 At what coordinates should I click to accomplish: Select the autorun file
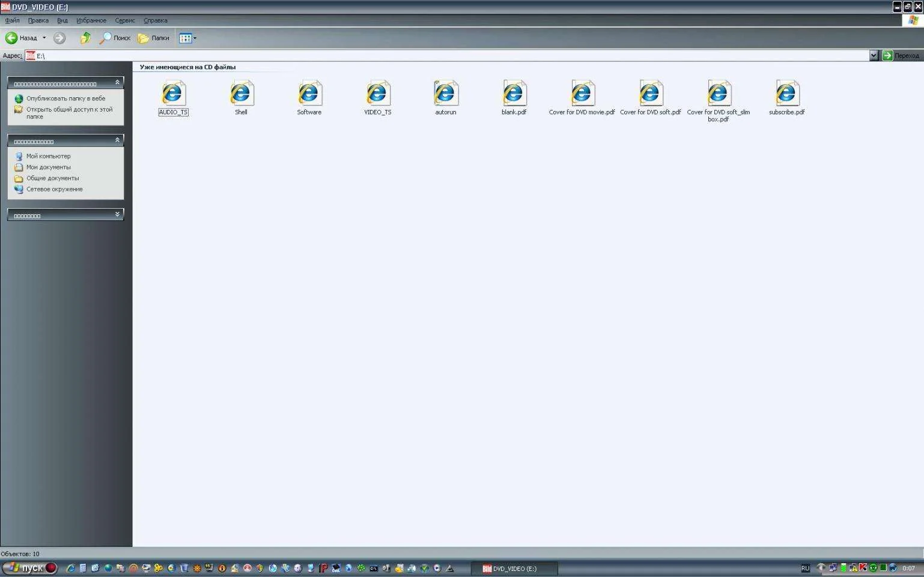446,97
